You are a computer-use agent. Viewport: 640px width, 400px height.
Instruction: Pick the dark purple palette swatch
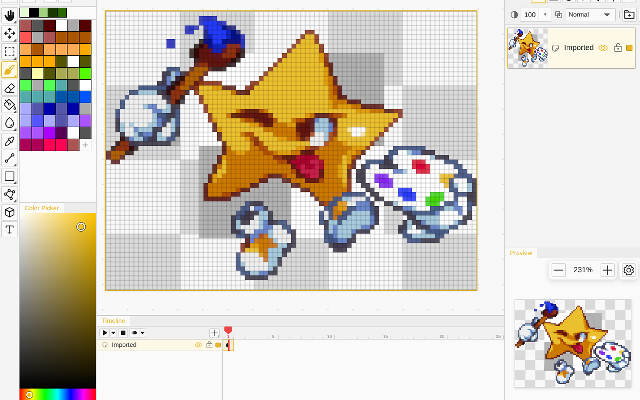[61, 133]
